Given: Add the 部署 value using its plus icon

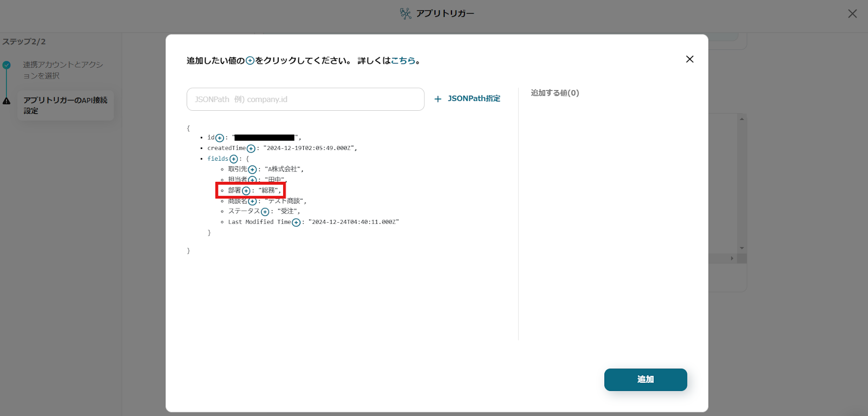Looking at the screenshot, I should point(246,191).
